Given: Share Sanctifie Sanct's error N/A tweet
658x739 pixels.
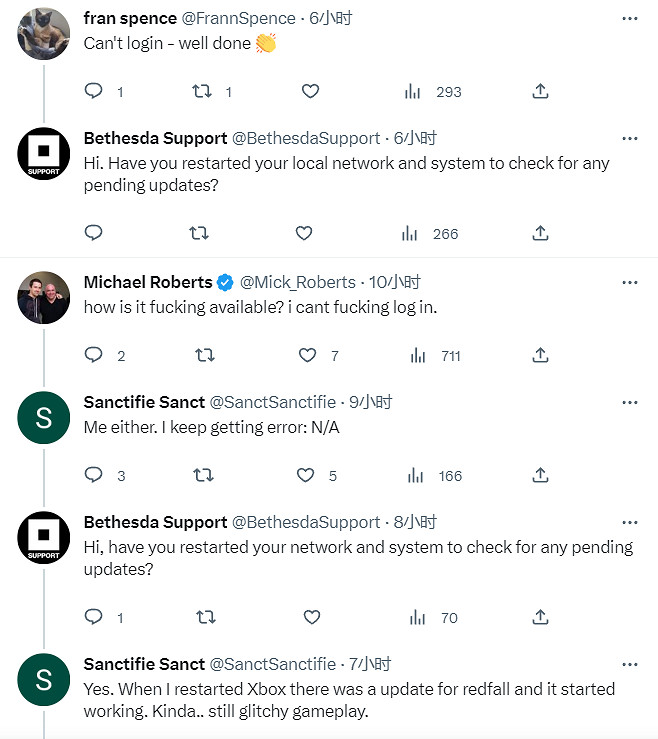Looking at the screenshot, I should (540, 475).
